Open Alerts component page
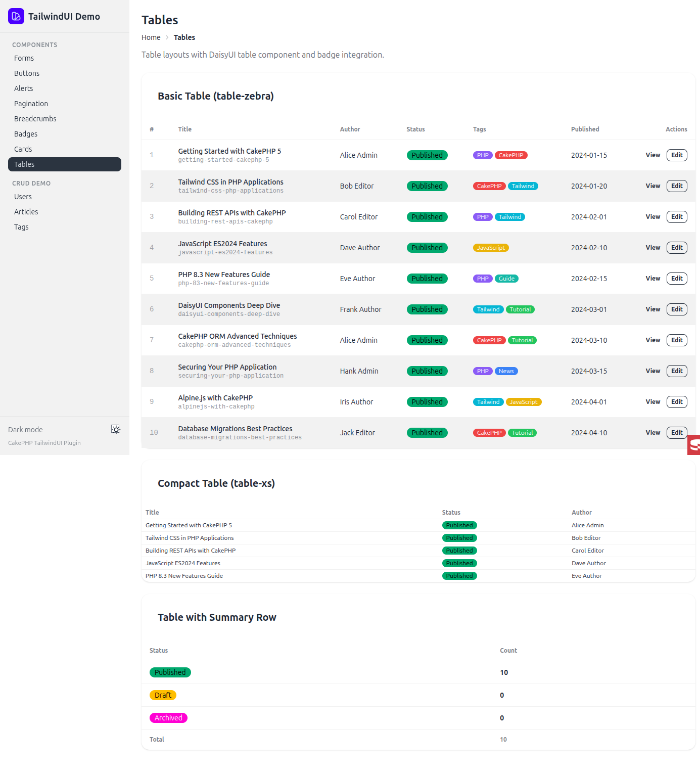The height and width of the screenshot is (774, 700). pos(65,88)
